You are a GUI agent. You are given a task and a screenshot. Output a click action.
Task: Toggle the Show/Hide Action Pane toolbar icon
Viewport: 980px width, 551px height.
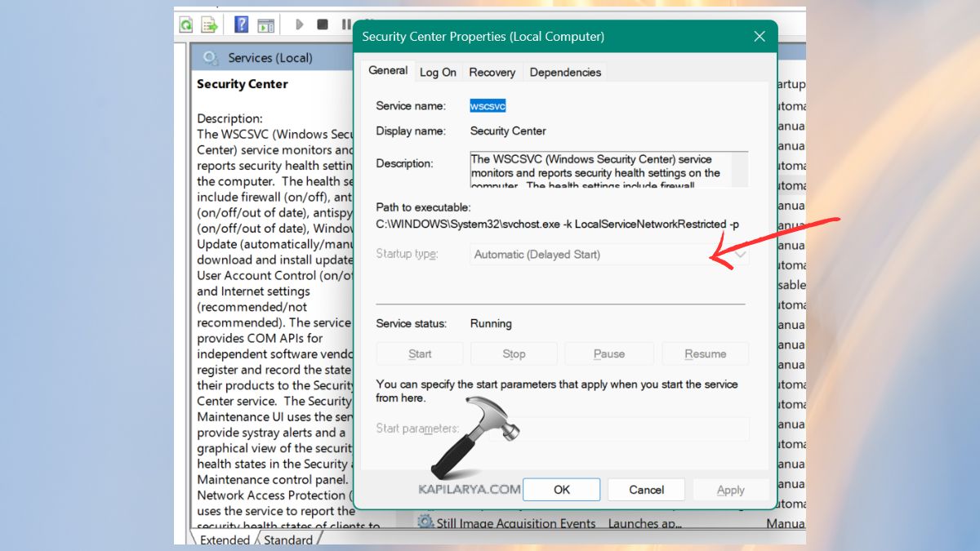coord(264,24)
